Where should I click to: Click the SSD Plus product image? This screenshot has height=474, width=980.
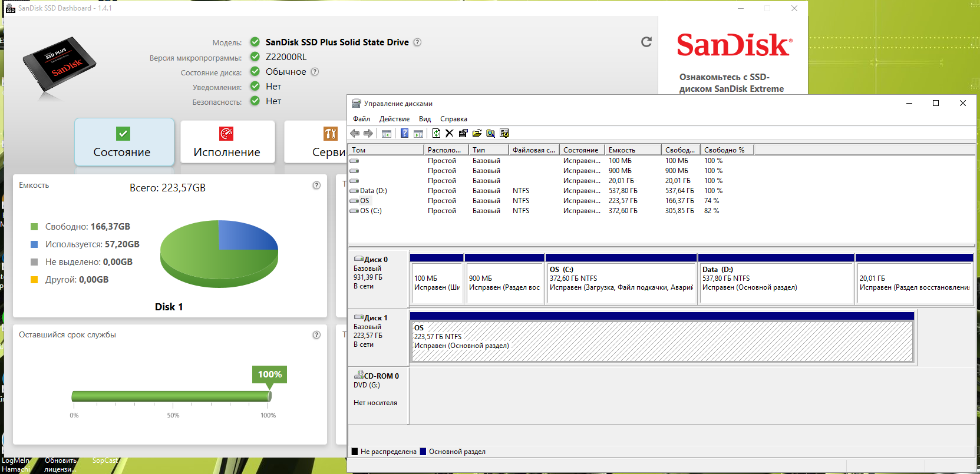[59, 65]
